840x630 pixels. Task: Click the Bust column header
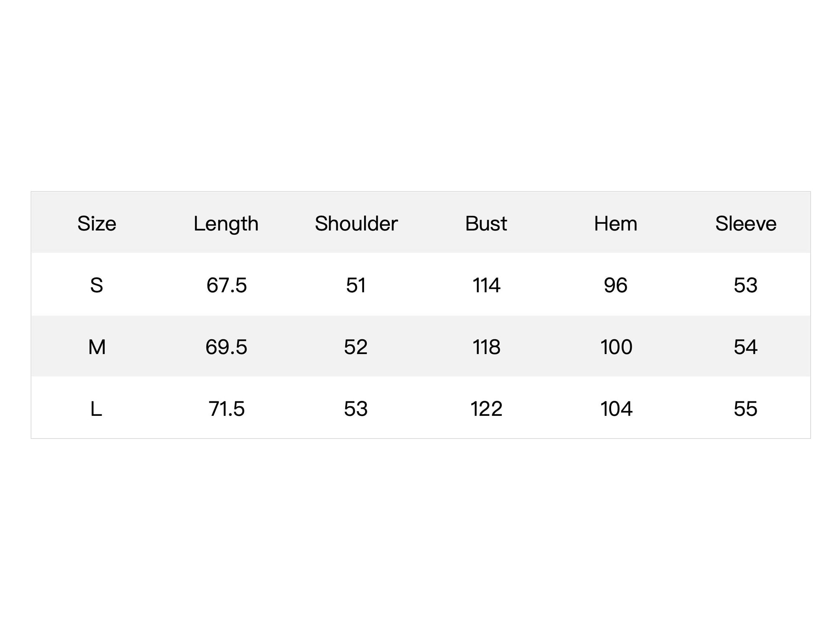[486, 223]
